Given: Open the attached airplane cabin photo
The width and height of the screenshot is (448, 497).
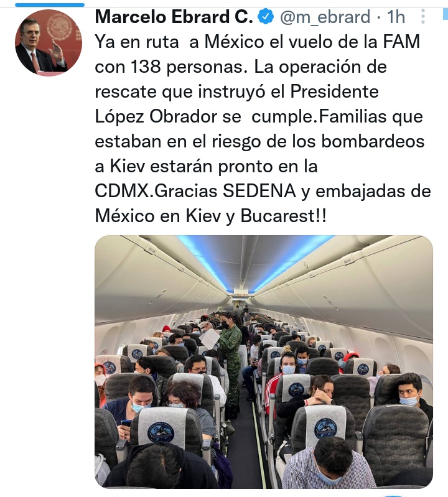Looking at the screenshot, I should 264,361.
